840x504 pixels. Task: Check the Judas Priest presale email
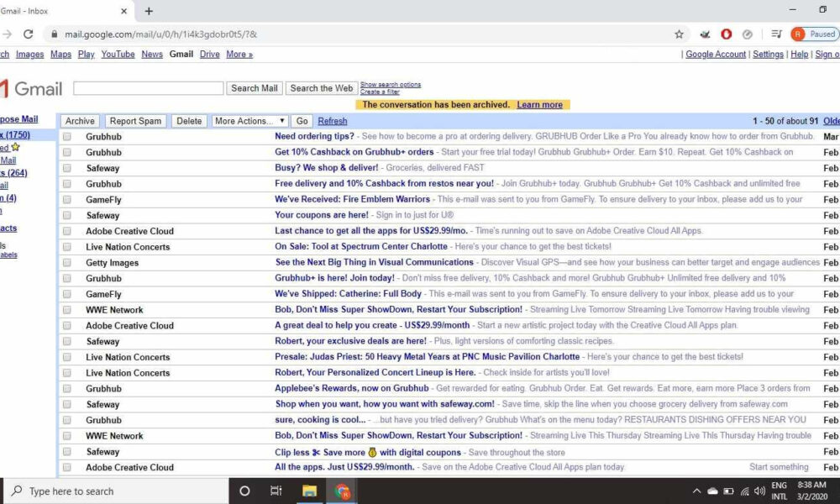tap(67, 357)
